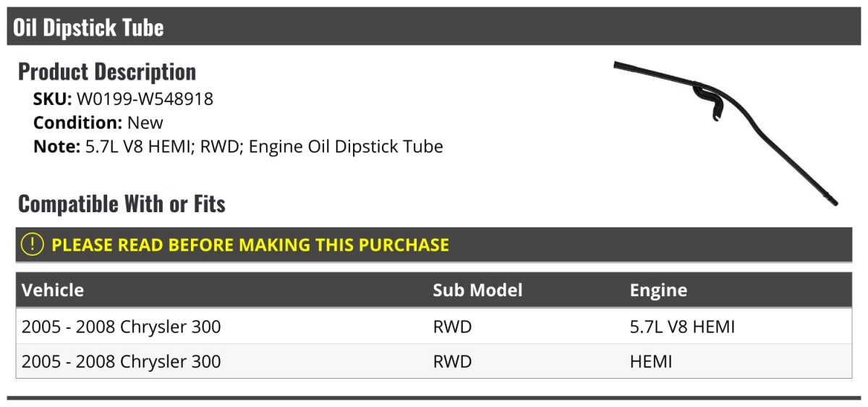Click the SKU label text
This screenshot has width=868, height=407.
coord(53,98)
